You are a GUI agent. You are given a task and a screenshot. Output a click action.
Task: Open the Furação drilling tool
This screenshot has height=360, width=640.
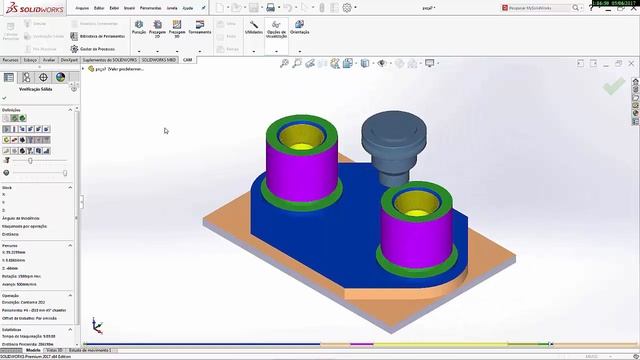point(139,27)
